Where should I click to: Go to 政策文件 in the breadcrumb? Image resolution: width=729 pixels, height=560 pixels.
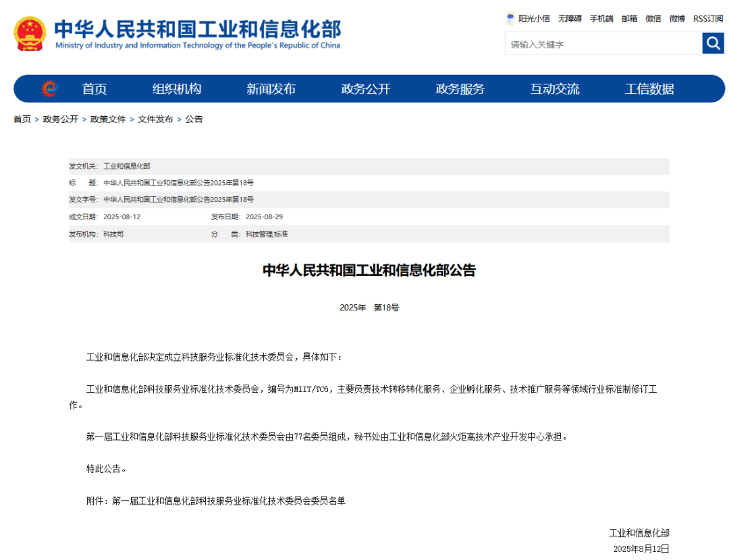pos(108,119)
